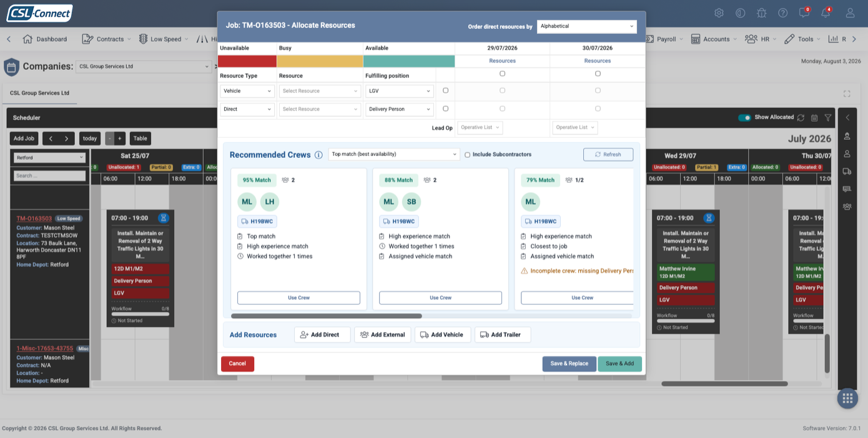The height and width of the screenshot is (438, 868).
Task: Open the Payroll menu
Action: tap(666, 39)
